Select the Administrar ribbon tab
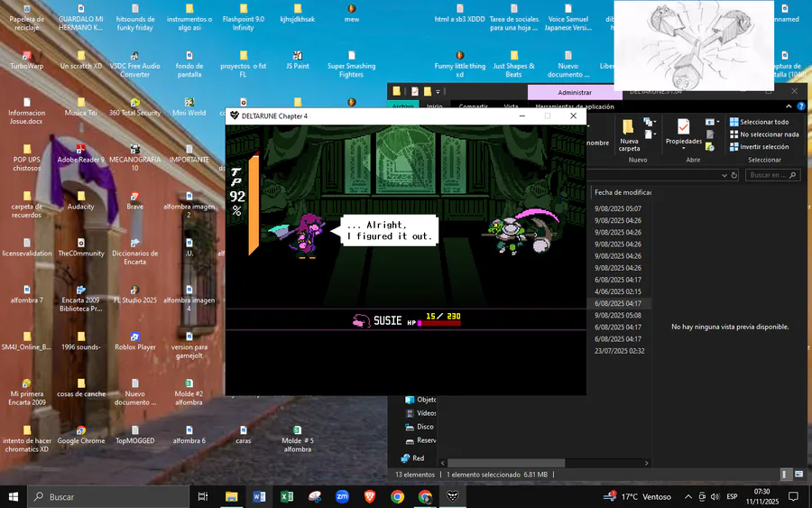The width and height of the screenshot is (812, 508). point(575,92)
